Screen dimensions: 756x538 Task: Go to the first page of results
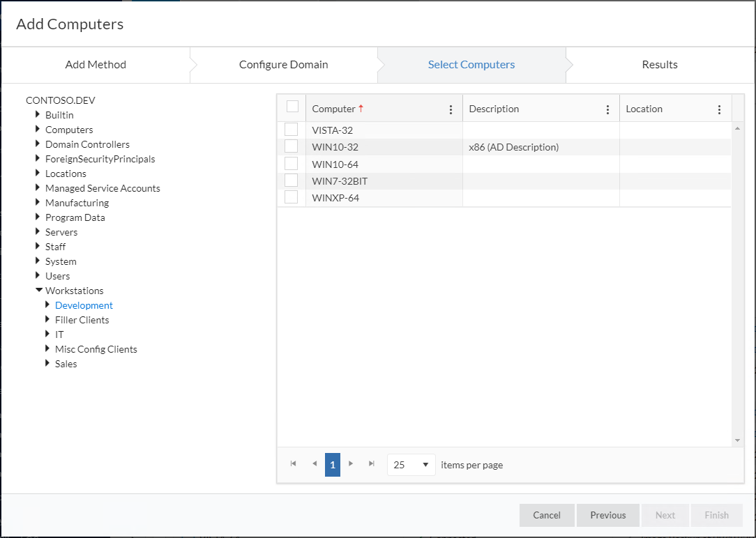pyautogui.click(x=293, y=464)
